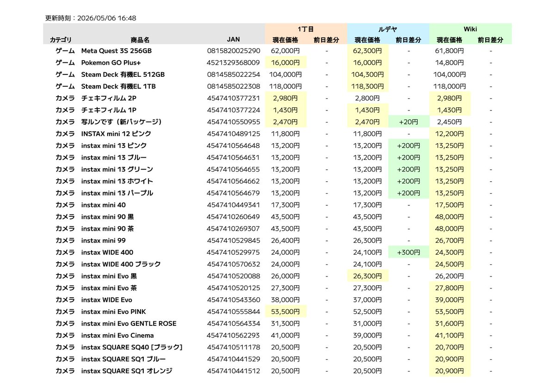
Task: Select product name チェキフィルム 2P
Action: tap(109, 98)
